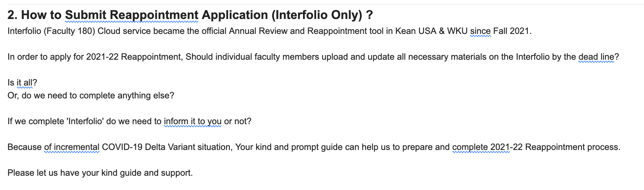Viewport: 644px width, 190px height.
Task: Click the flagged text 'complete 2021'
Action: (x=481, y=147)
